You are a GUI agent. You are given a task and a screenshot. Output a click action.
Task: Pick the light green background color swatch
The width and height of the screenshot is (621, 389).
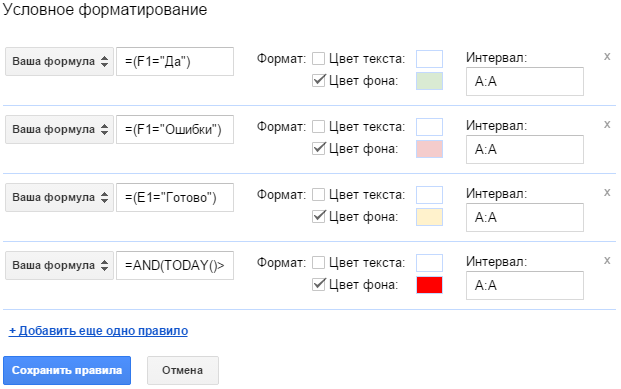pyautogui.click(x=429, y=81)
